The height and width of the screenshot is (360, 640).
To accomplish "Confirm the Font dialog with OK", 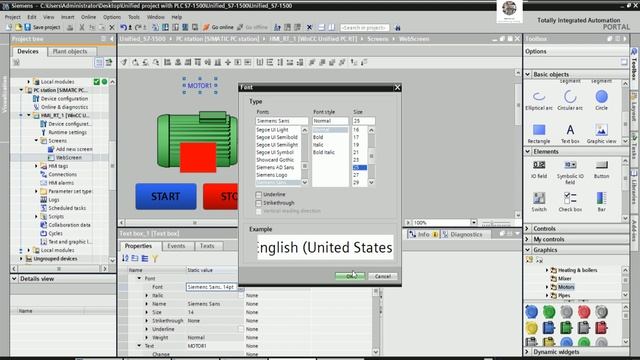I will click(350, 276).
